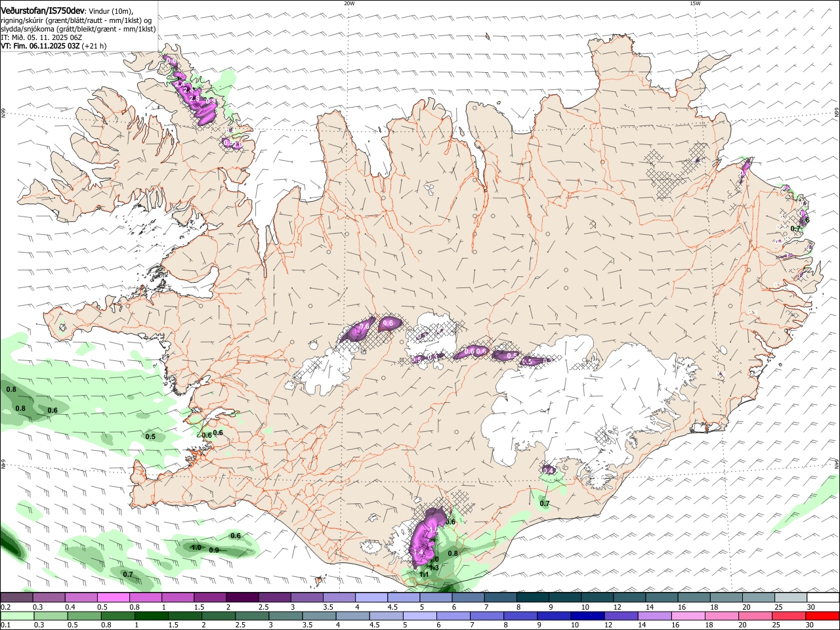Click the 'Vindur (10m)' label in header
840x630 pixels.
coord(110,11)
